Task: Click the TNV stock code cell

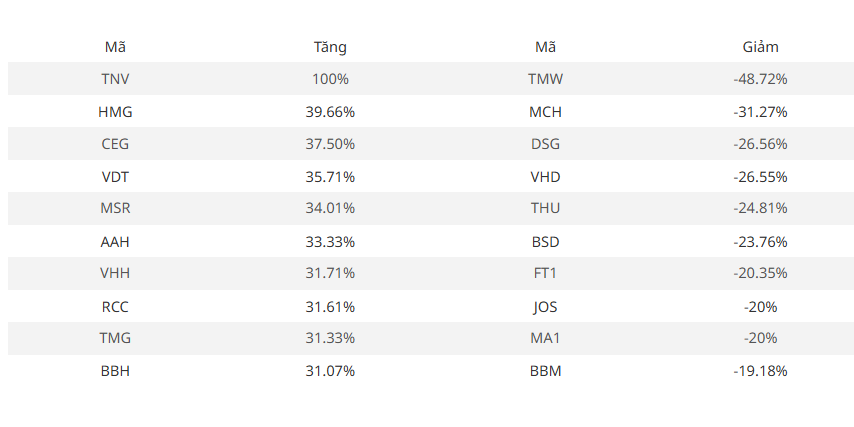Action: pos(115,79)
